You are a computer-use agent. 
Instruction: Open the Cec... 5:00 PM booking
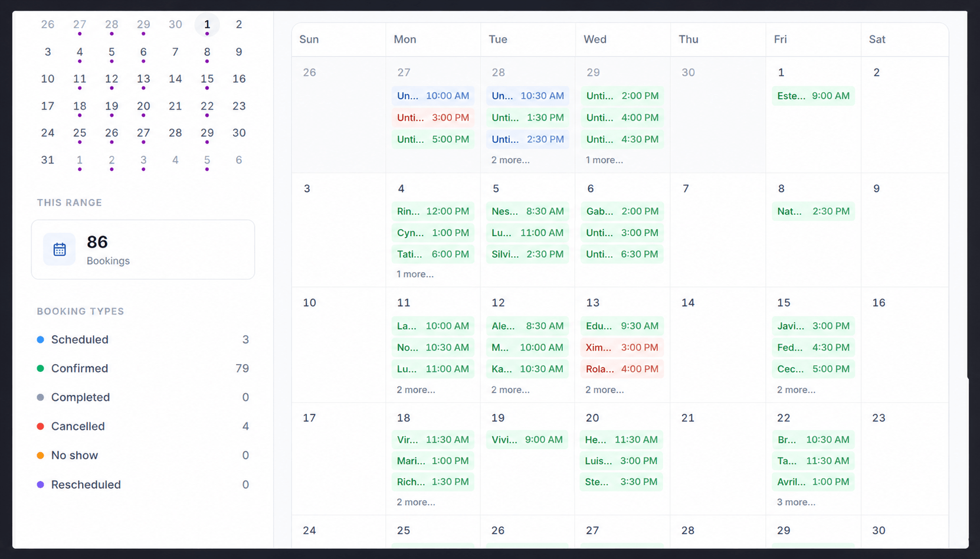813,369
